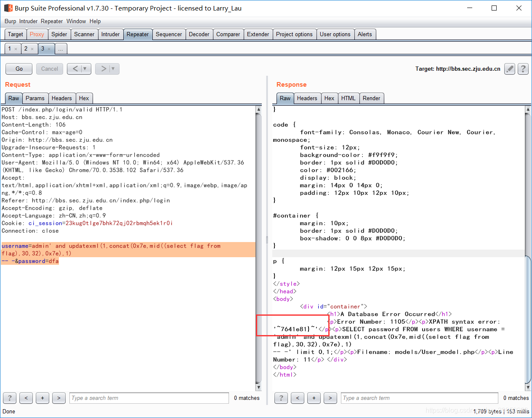
Task: Open the history-forward dropdown arrow
Action: [x=113, y=69]
